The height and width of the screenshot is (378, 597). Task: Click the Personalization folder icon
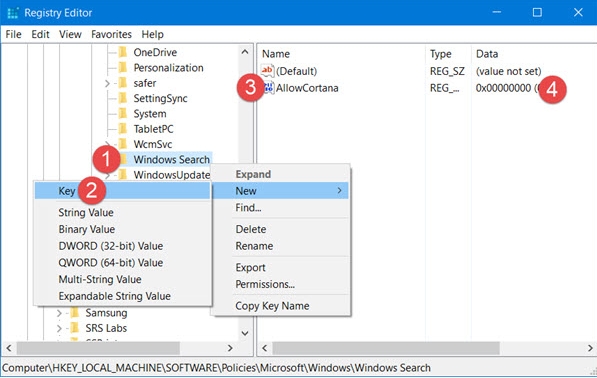click(x=123, y=67)
